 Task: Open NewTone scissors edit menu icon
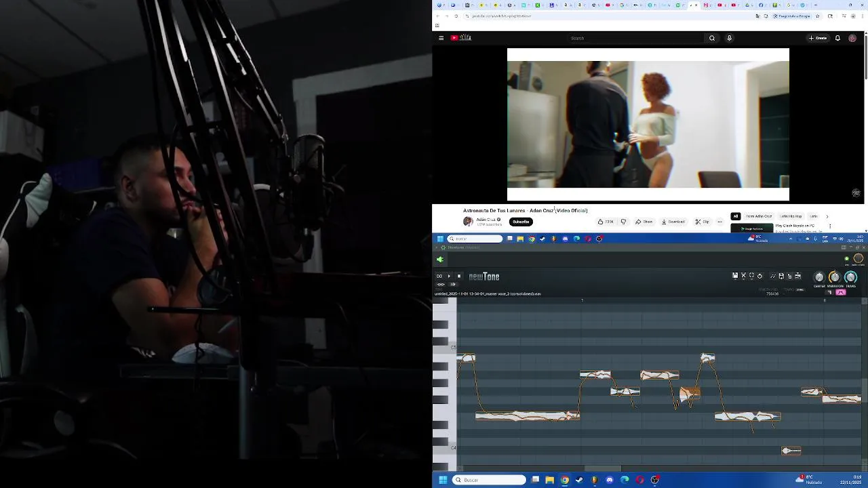pos(743,276)
